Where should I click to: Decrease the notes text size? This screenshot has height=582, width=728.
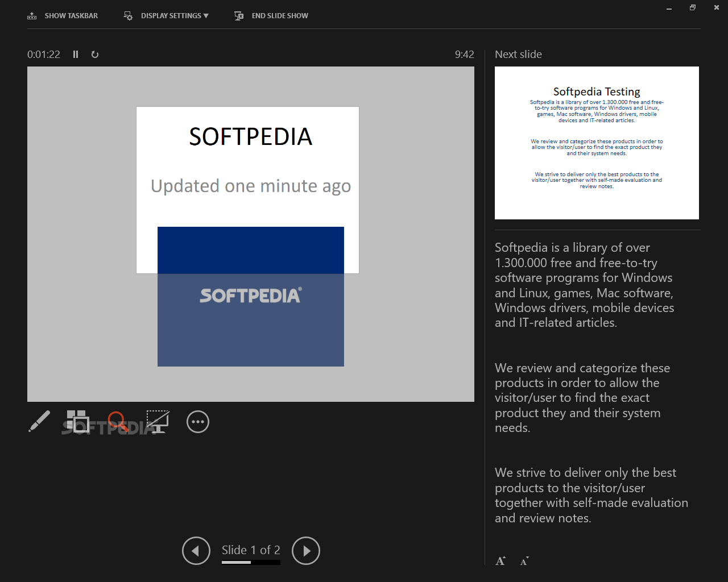coord(524,561)
